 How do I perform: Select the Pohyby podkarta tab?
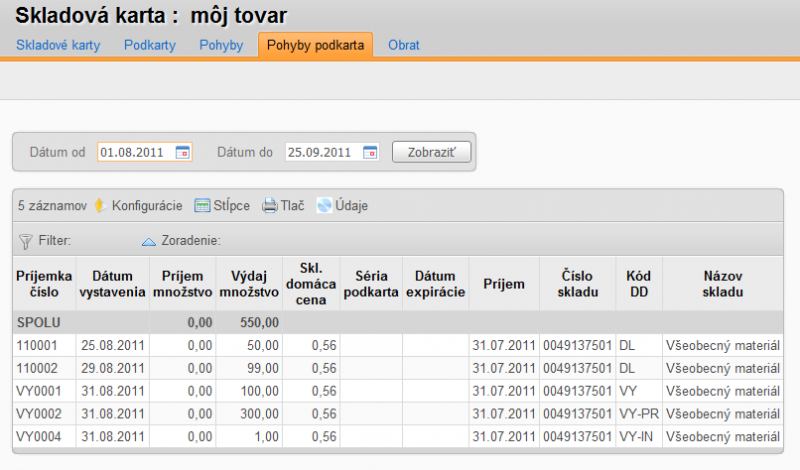pos(315,45)
